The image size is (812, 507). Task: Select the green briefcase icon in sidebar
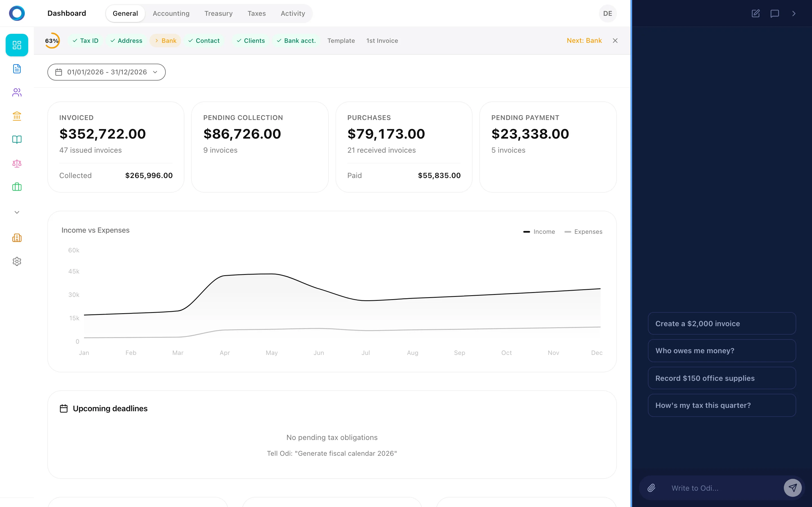pyautogui.click(x=17, y=187)
